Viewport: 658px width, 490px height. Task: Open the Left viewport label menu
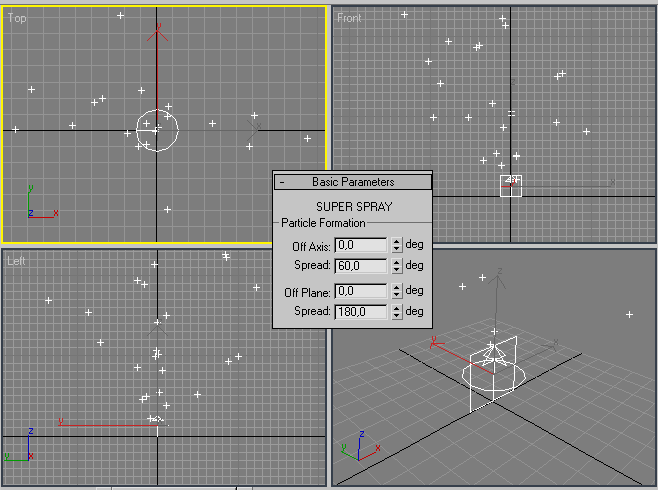pos(18,261)
